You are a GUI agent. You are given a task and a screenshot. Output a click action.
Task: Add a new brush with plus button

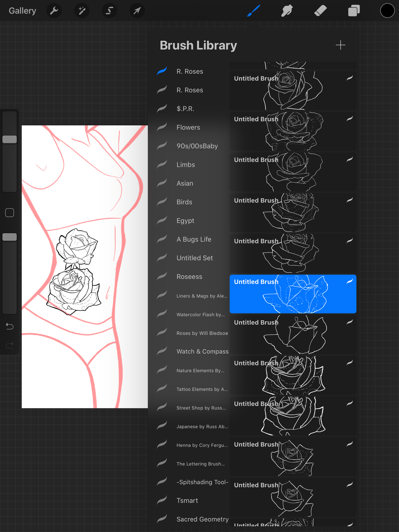340,45
